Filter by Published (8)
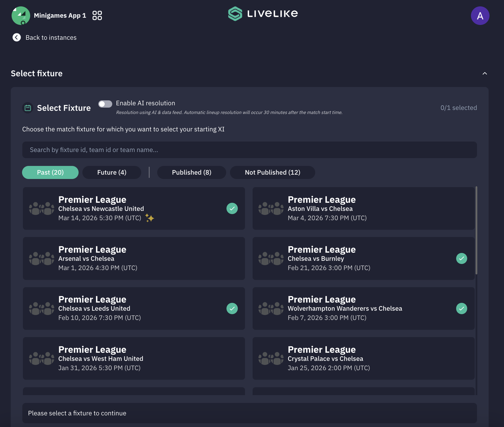The height and width of the screenshot is (427, 504). [191, 172]
